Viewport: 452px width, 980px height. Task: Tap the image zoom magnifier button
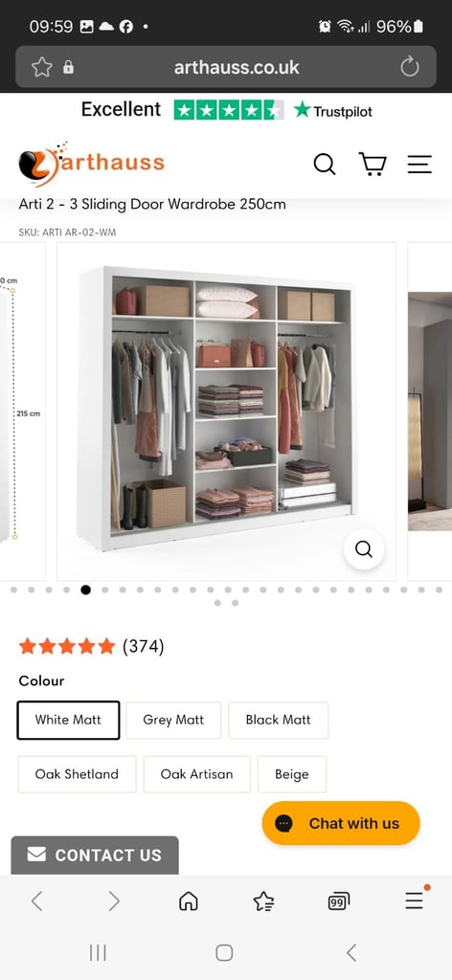(x=364, y=549)
